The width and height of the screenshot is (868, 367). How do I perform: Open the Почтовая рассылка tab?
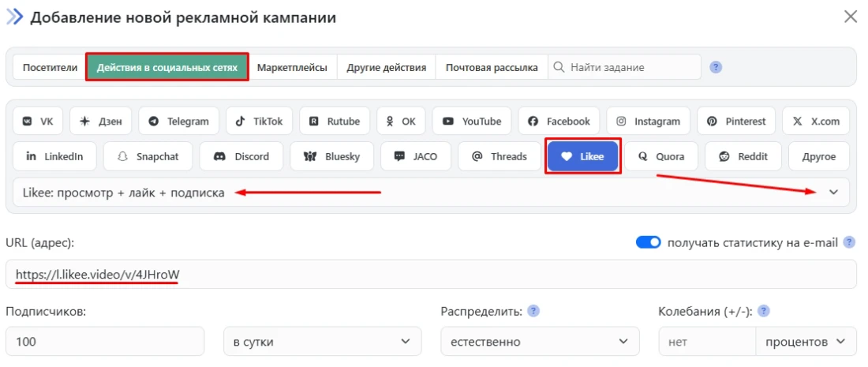(492, 68)
